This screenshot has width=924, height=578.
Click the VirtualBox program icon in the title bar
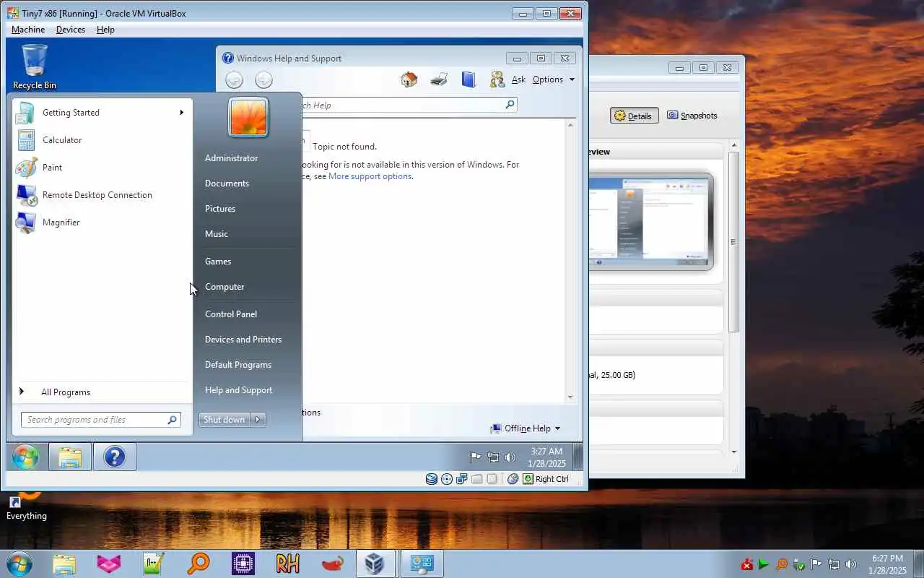tap(13, 13)
